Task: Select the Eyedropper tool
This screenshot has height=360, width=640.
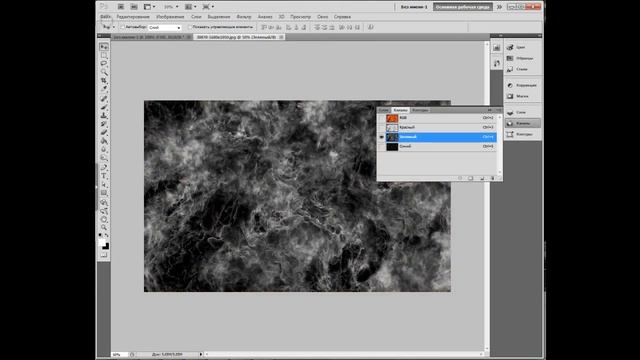Action: (x=104, y=89)
